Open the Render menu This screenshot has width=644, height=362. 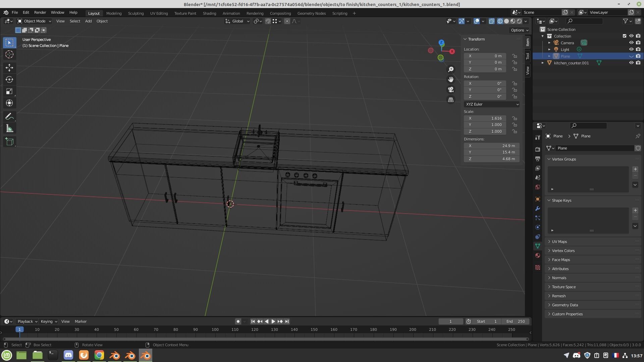40,12
